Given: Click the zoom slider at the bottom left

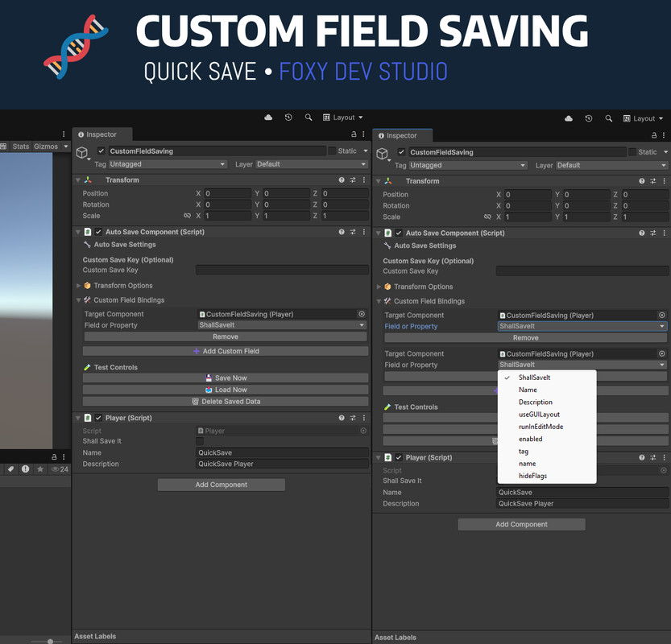Looking at the screenshot, I should pos(50,641).
